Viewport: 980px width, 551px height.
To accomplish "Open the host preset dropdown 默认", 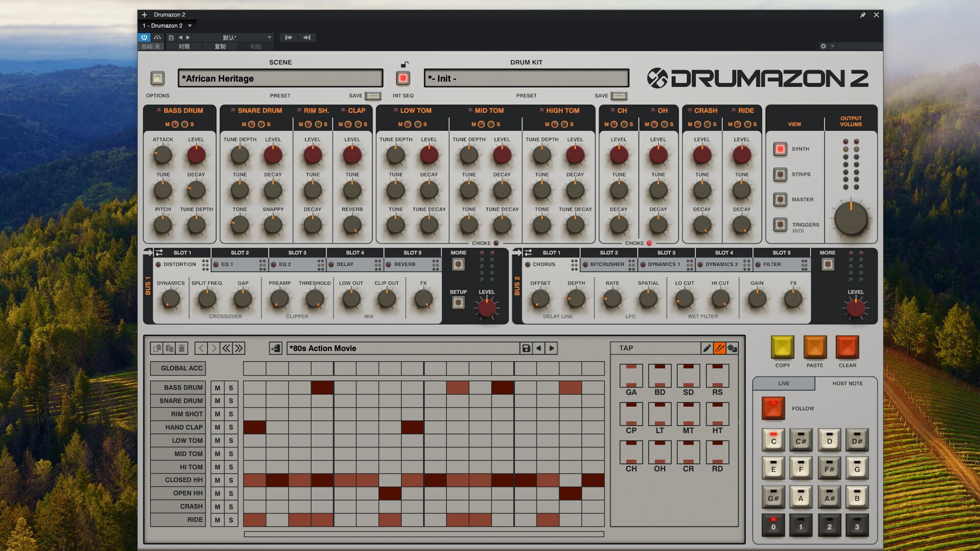I will [x=234, y=37].
